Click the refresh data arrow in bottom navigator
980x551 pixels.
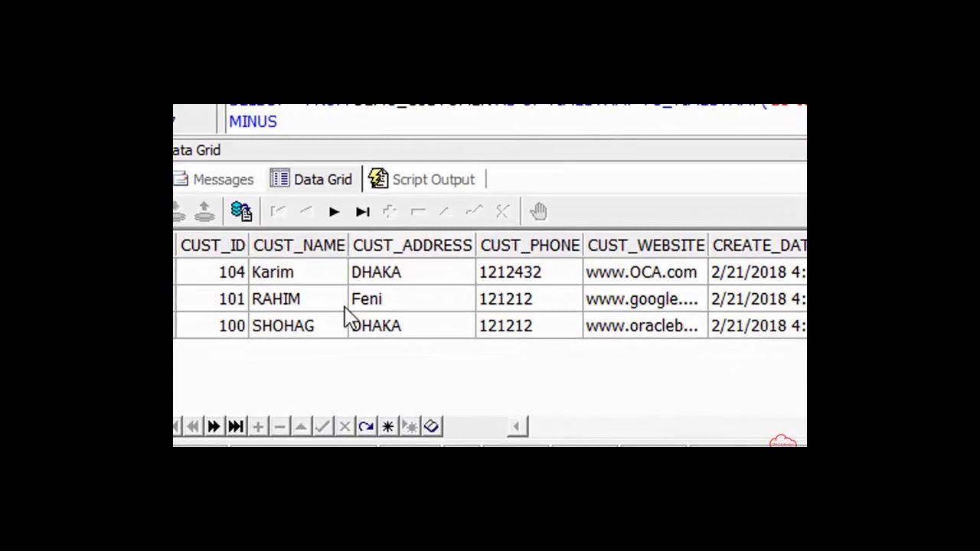click(366, 426)
